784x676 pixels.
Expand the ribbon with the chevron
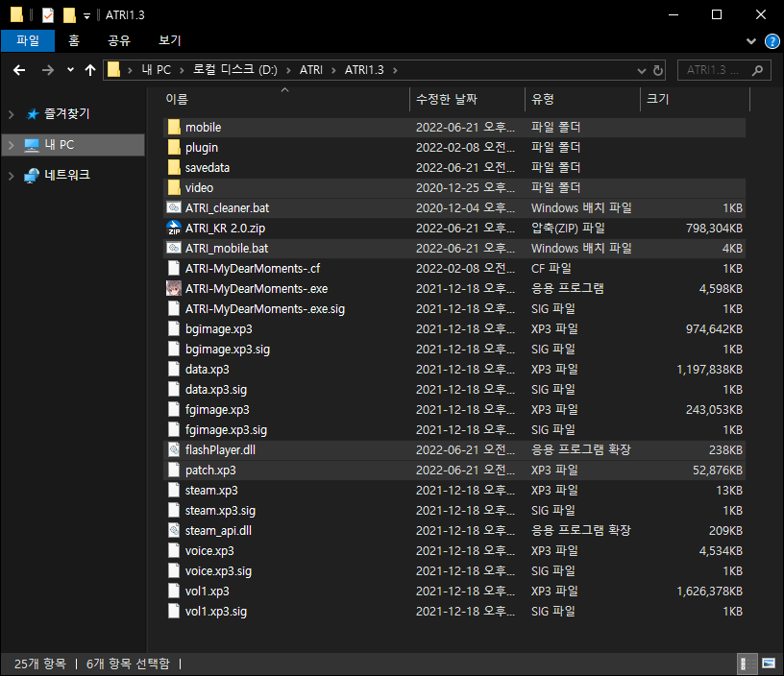751,41
